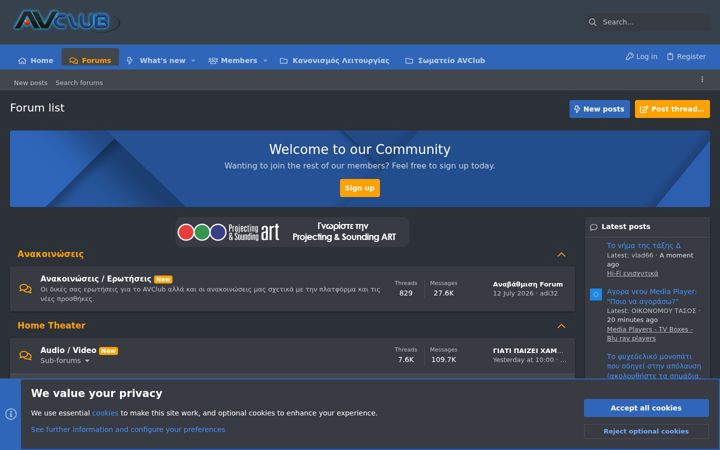This screenshot has height=450, width=720.
Task: Open the adi32 user profile link
Action: [x=549, y=293]
